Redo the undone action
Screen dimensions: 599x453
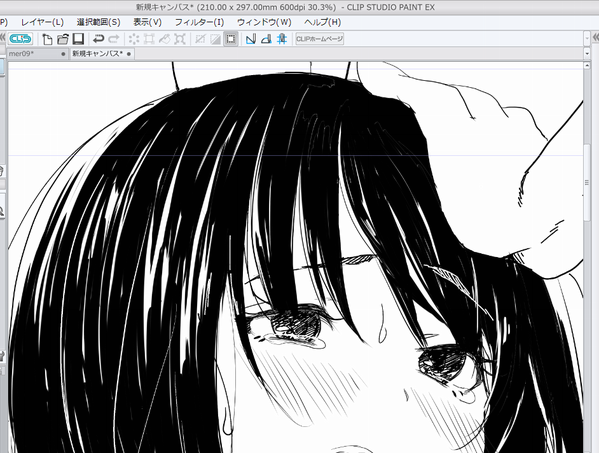pyautogui.click(x=114, y=39)
